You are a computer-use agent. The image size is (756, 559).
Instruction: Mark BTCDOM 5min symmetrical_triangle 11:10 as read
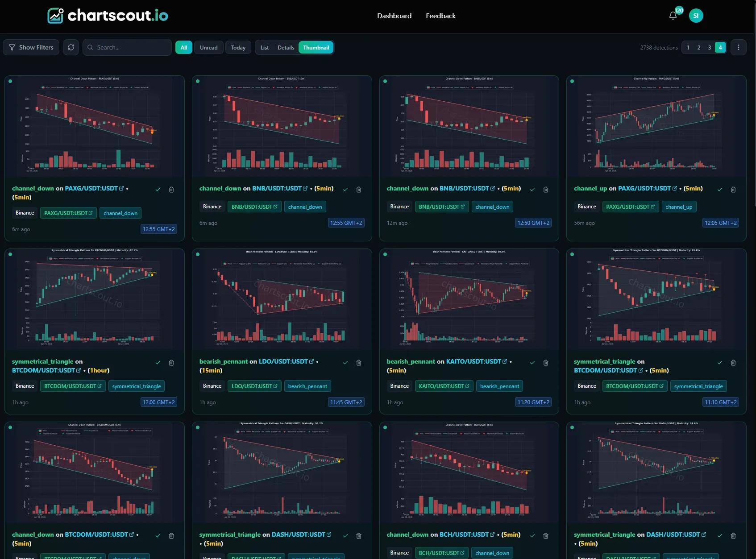(720, 363)
